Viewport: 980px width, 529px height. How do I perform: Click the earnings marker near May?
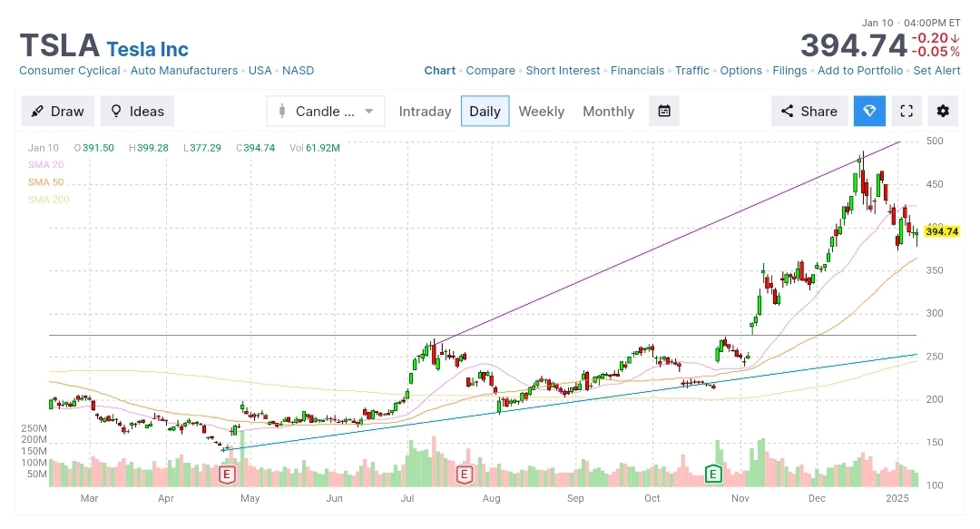pos(227,474)
